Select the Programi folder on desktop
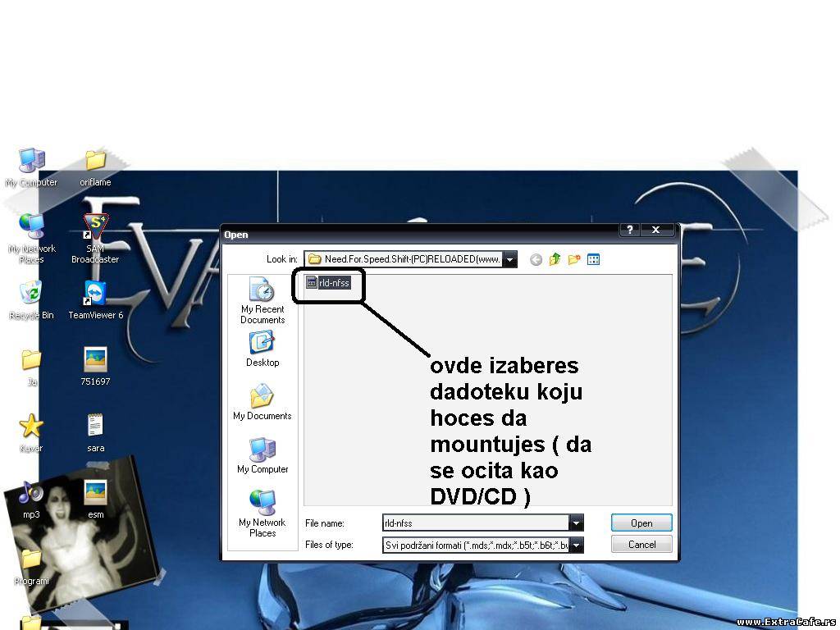 (32, 567)
